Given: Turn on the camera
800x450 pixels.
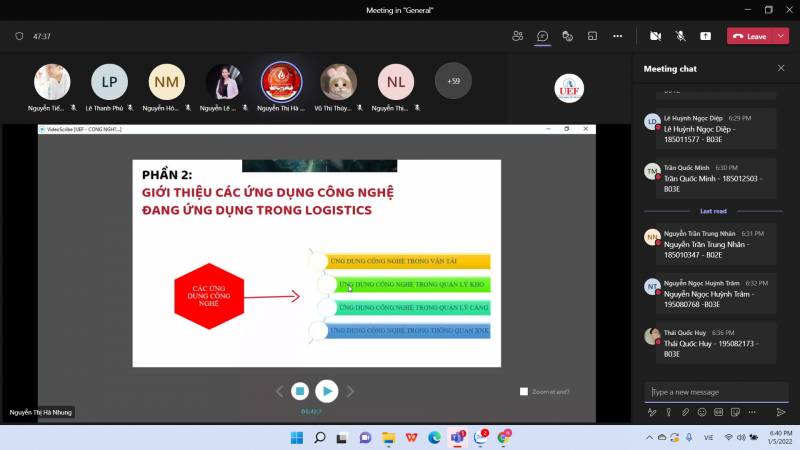Looking at the screenshot, I should pos(655,36).
